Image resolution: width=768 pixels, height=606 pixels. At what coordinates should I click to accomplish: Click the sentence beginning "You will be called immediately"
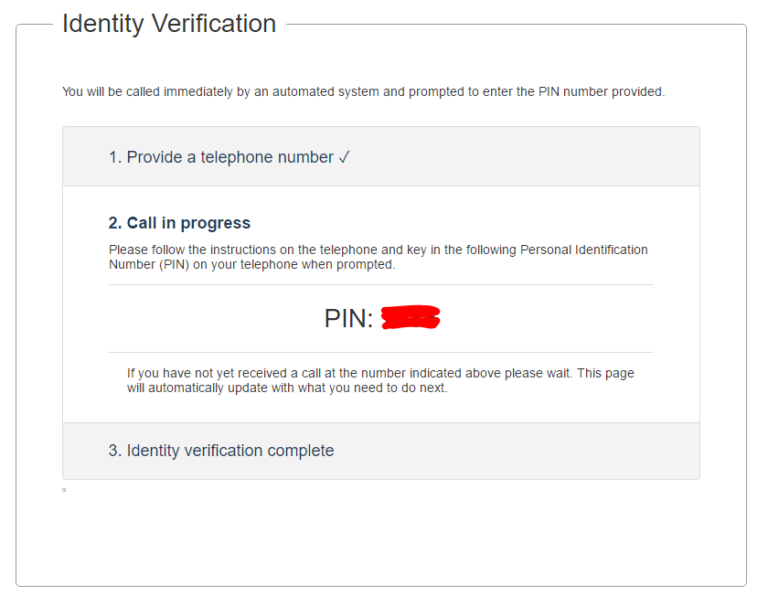click(x=363, y=92)
